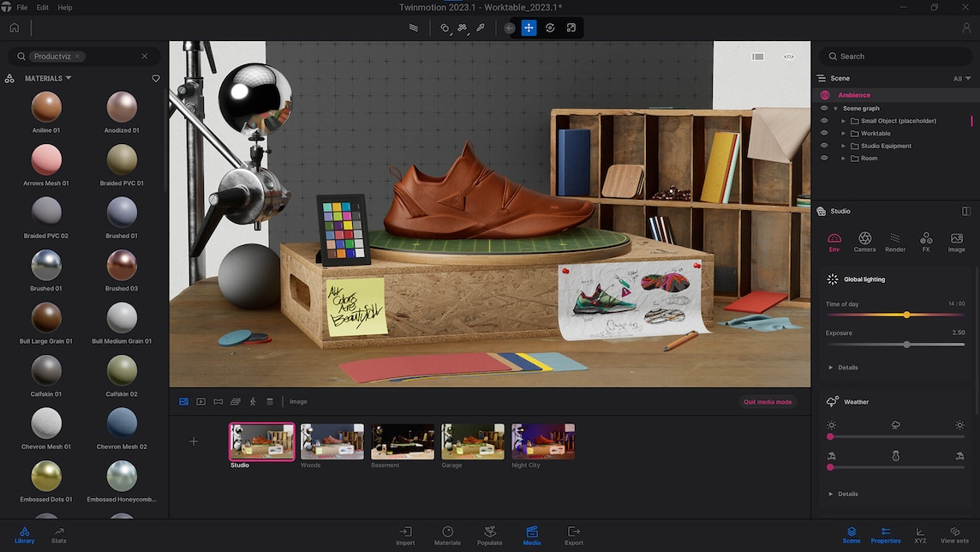Screen dimensions: 980x552
Task: Click the home icon
Action: (14, 27)
